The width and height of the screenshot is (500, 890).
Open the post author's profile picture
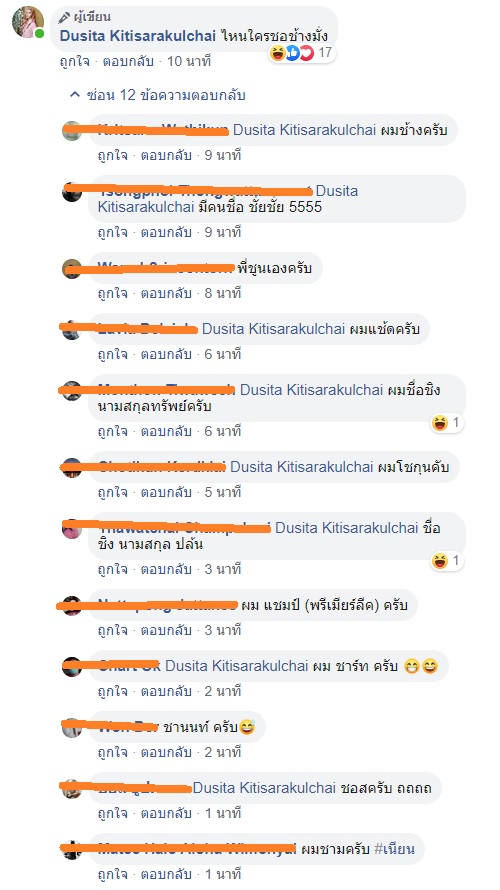coord(28,22)
